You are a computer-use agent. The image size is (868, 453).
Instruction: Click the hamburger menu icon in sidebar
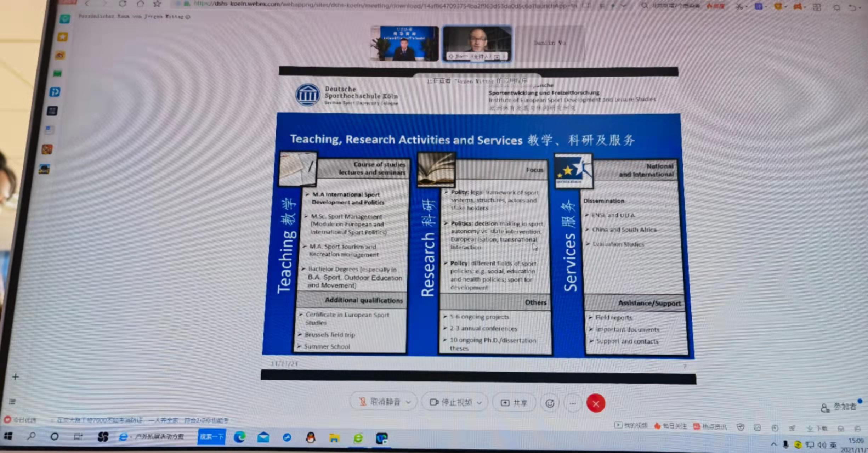pos(12,401)
